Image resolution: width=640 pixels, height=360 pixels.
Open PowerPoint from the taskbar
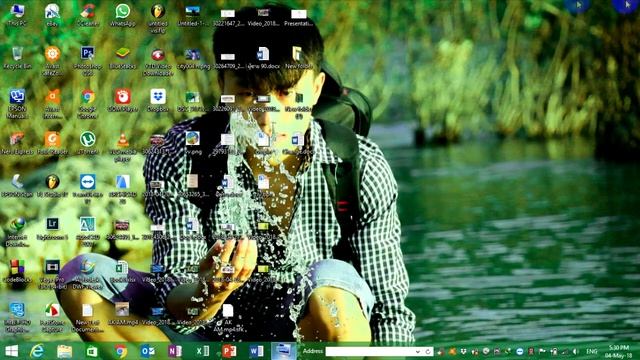coord(229,351)
